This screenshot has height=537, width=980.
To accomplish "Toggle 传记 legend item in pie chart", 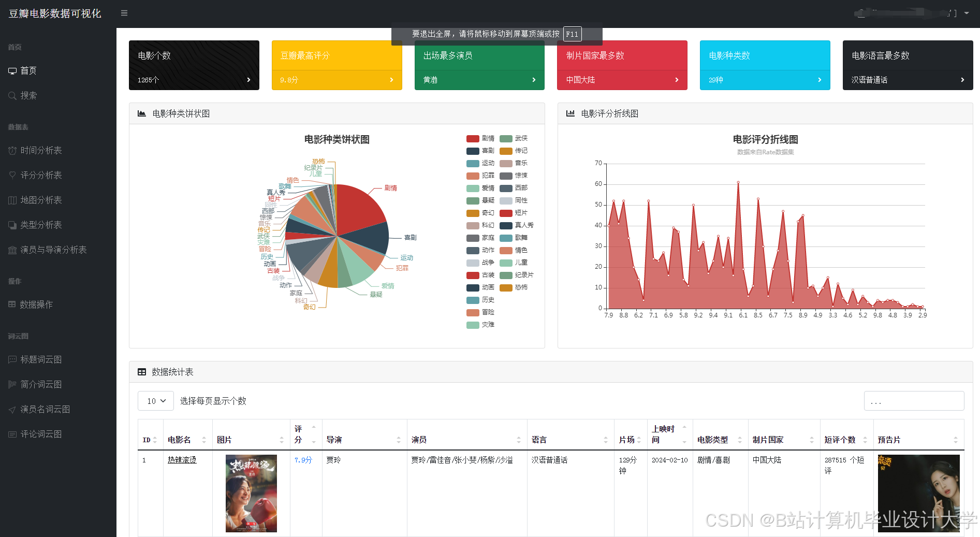I will coord(514,151).
